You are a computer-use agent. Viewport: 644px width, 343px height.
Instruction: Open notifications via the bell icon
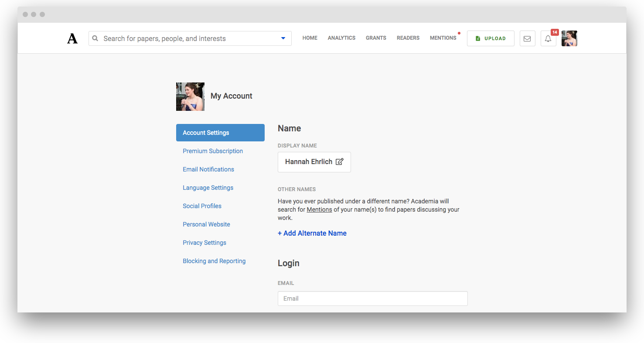coord(548,39)
